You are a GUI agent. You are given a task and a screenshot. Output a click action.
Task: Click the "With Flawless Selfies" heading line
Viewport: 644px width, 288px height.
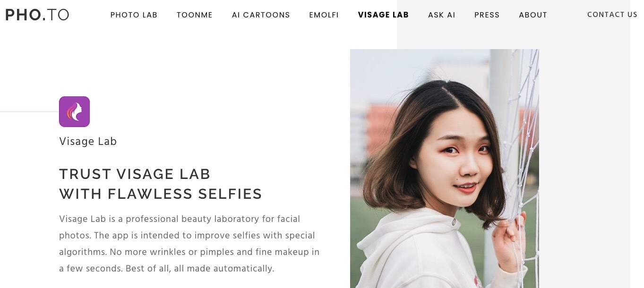coord(161,194)
